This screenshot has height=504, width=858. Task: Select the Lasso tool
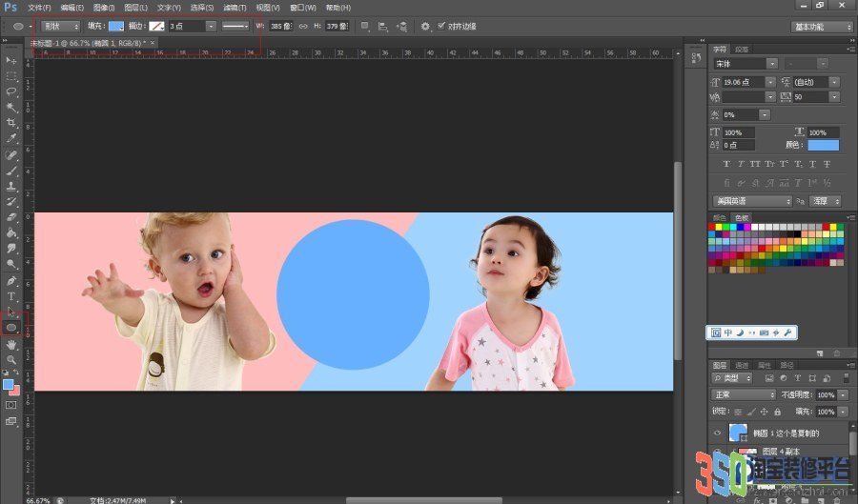(x=10, y=91)
